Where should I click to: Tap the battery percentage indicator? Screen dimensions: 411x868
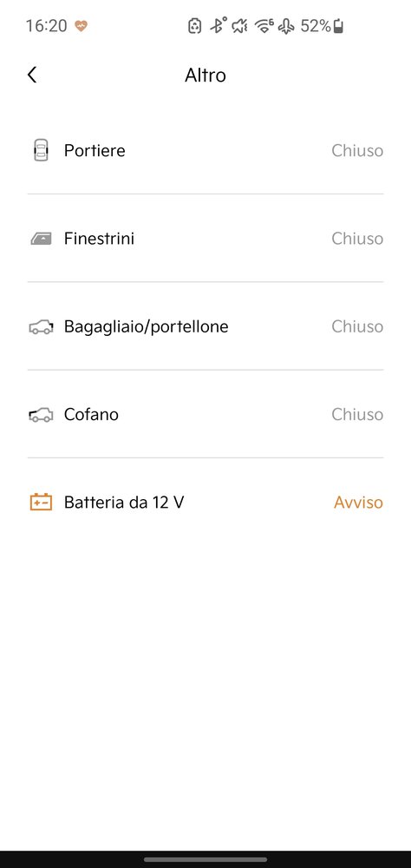click(x=322, y=26)
